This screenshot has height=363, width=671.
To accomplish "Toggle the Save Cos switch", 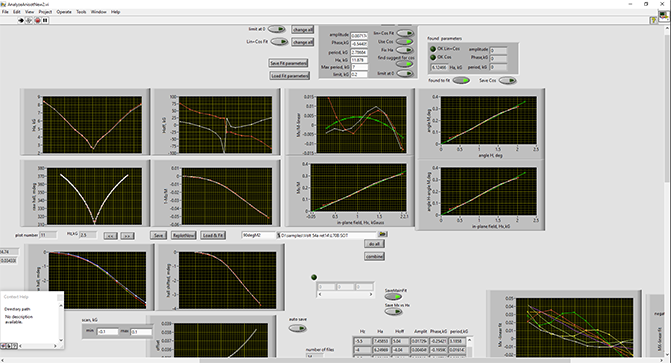I will pos(508,80).
